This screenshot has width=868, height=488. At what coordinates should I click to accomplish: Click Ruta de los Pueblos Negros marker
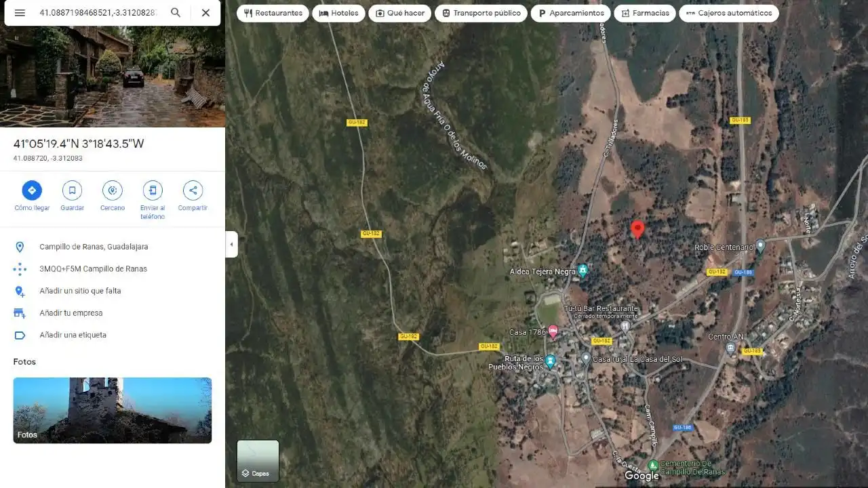[550, 362]
